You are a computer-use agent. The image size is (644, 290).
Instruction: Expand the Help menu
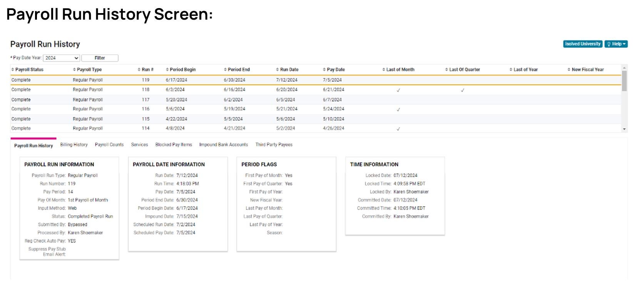tap(616, 44)
